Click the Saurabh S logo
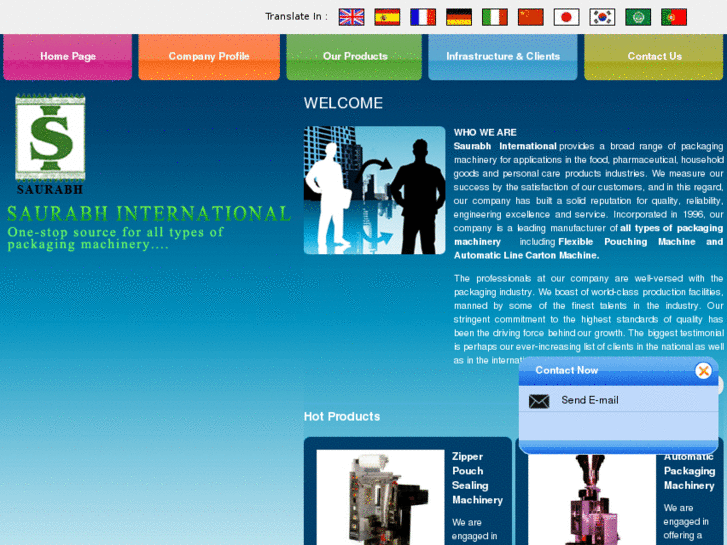 50,144
